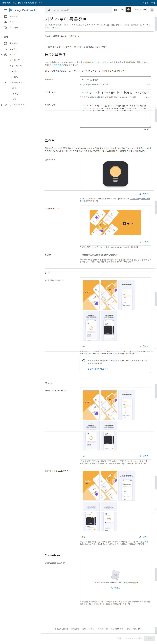
Task: Select the first 7인치 태블릿 스크린샷 thumbnail
Action: pyautogui.click(x=91, y=405)
